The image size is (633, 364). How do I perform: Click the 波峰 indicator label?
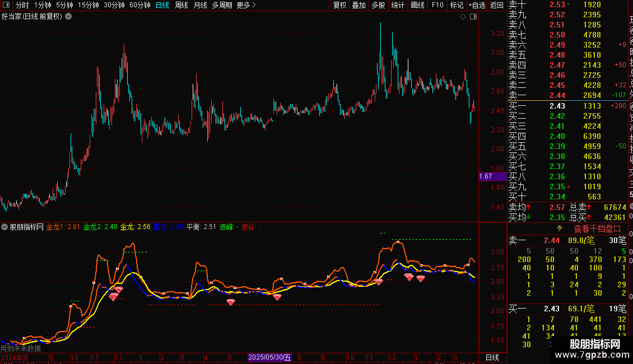click(229, 227)
